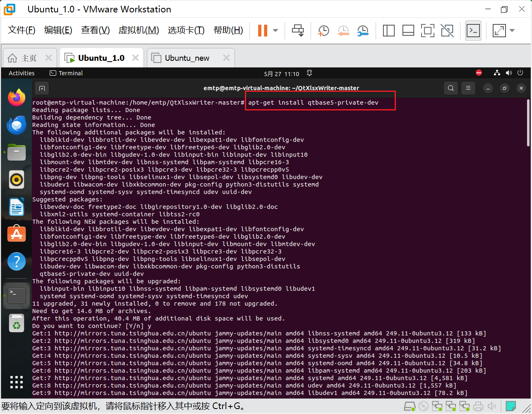This screenshot has width=532, height=414.
Task: Minimize the terminal window
Action: (488, 88)
